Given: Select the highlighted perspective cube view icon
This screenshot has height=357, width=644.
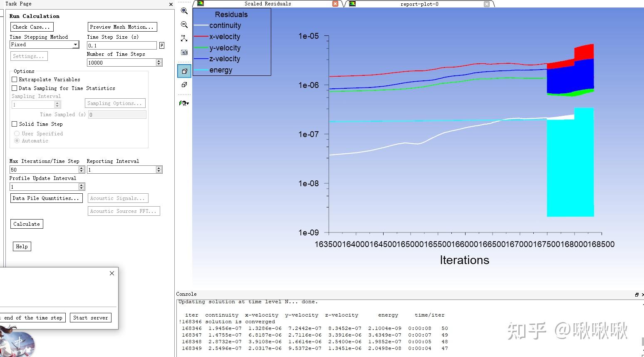Looking at the screenshot, I should pyautogui.click(x=184, y=71).
